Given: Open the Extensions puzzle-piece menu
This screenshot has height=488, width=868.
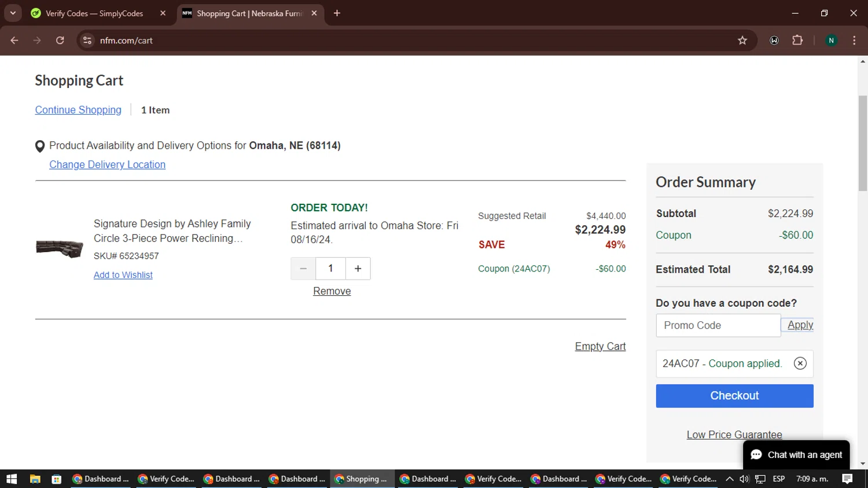Looking at the screenshot, I should [x=797, y=41].
